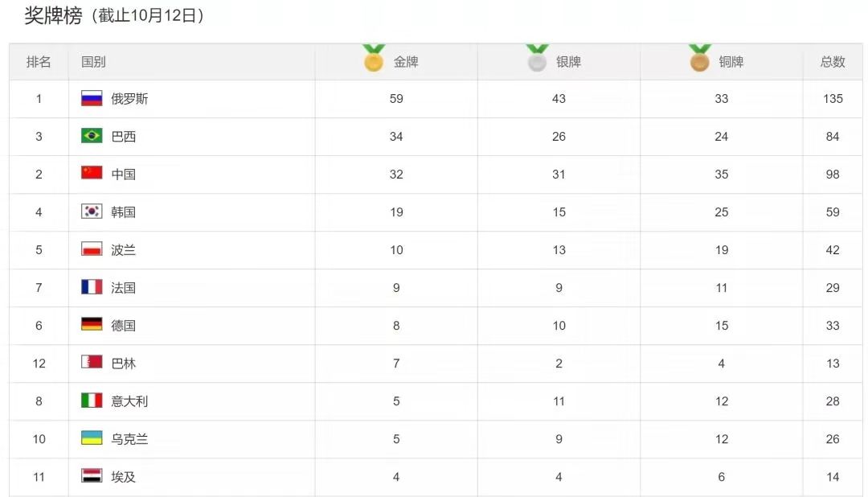Click the Italy flag icon
Image resolution: width=868 pixels, height=497 pixels.
coord(92,400)
